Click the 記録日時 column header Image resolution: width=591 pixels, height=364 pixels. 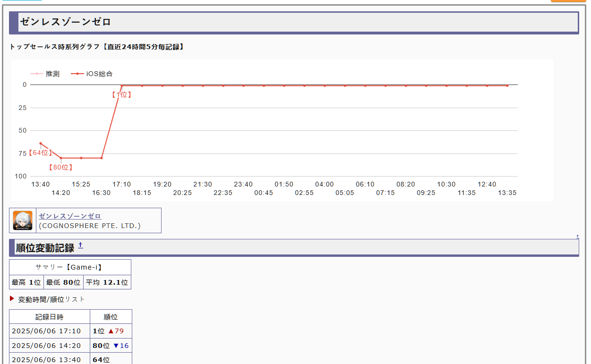pos(50,317)
